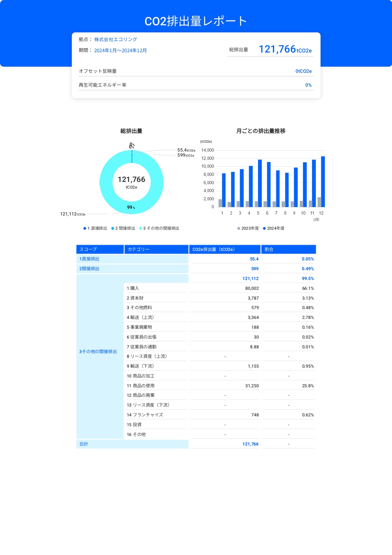
Task: Click the 2024年1月〜2024年12月 period link
Action: 120,51
